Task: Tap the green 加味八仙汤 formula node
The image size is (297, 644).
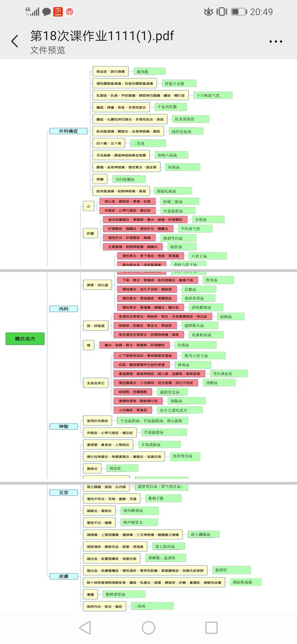Action: coord(171,155)
